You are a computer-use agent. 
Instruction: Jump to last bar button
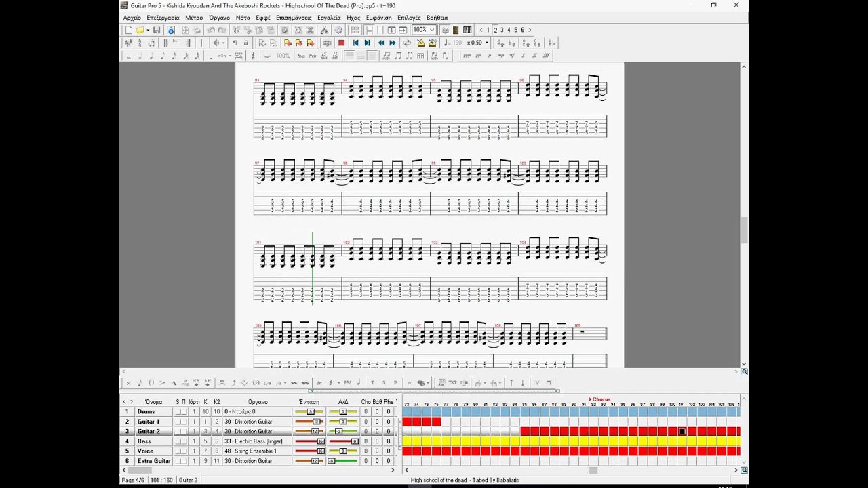click(x=368, y=43)
